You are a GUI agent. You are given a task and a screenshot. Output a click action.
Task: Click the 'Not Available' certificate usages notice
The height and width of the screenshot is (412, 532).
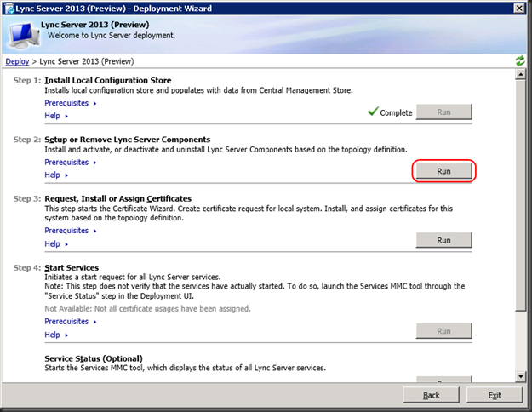tap(147, 308)
